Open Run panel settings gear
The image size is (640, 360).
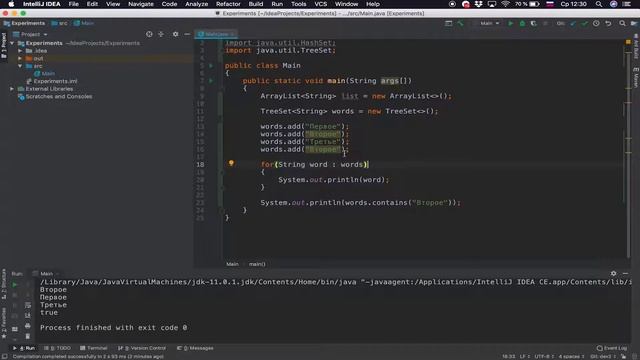(613, 273)
